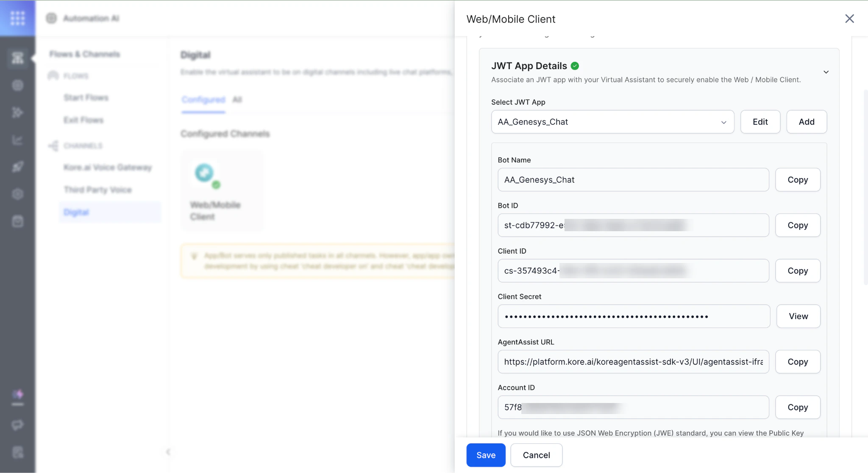Select the Configured tab

pyautogui.click(x=203, y=100)
